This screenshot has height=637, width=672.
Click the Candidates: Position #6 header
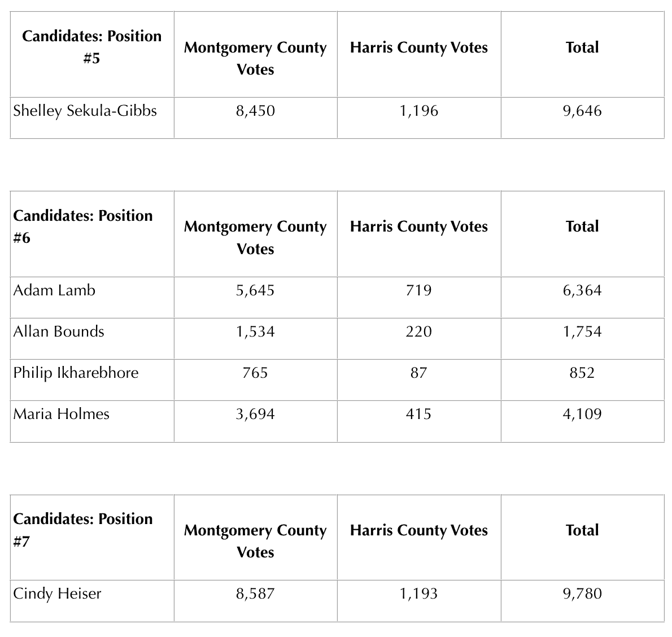(x=83, y=226)
